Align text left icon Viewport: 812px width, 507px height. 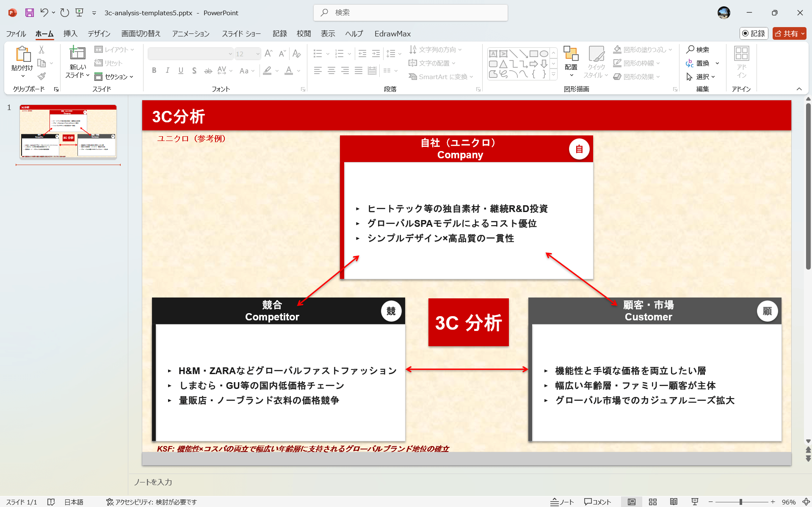pyautogui.click(x=318, y=71)
